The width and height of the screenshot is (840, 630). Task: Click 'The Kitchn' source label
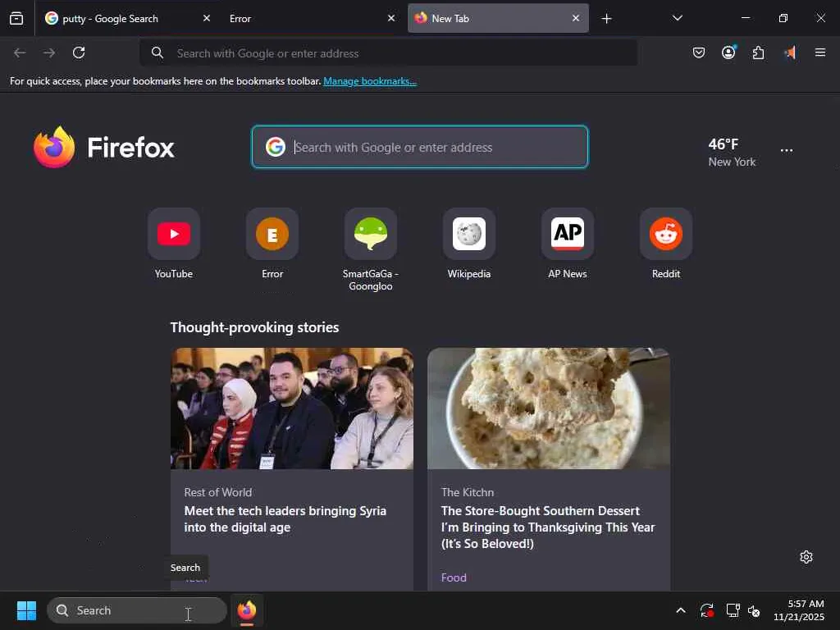(468, 492)
